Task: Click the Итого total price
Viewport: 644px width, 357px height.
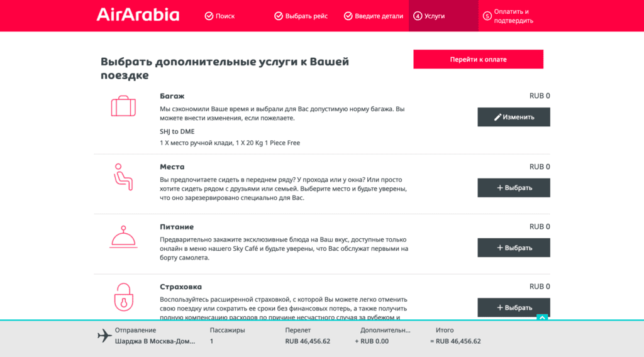Action: (455, 341)
